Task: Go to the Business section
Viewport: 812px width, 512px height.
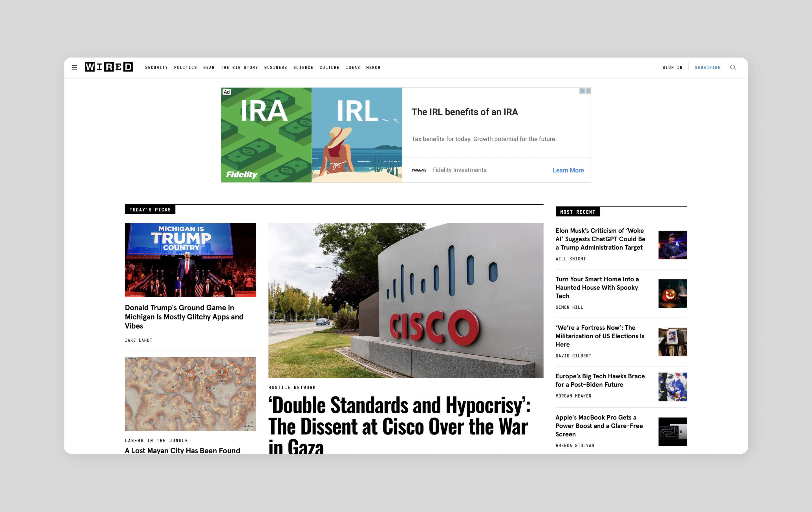Action: [x=275, y=67]
